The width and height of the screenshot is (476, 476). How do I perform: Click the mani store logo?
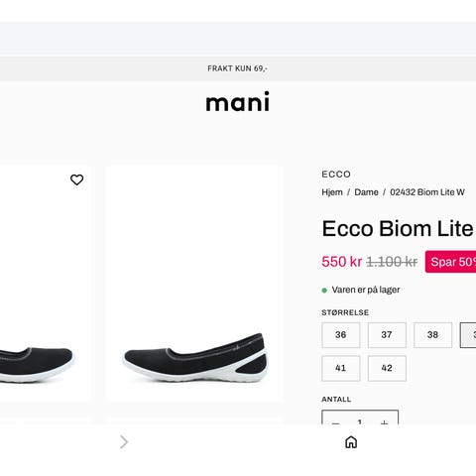238,101
